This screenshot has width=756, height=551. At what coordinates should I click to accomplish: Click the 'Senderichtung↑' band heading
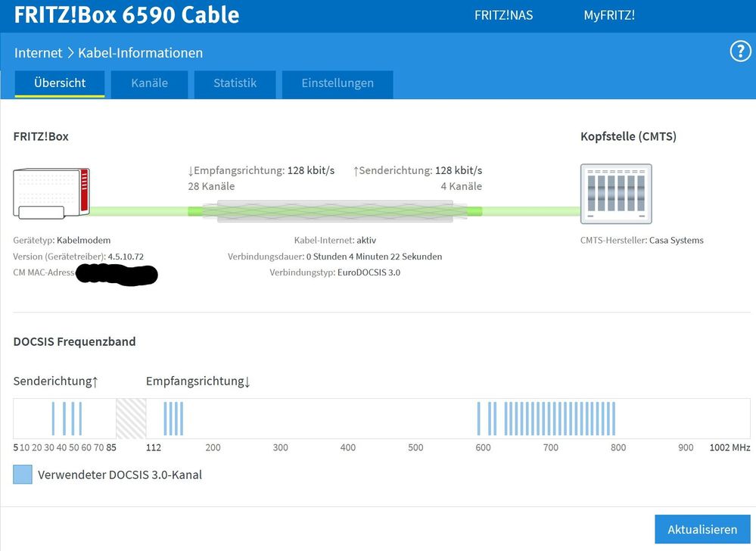coord(56,381)
